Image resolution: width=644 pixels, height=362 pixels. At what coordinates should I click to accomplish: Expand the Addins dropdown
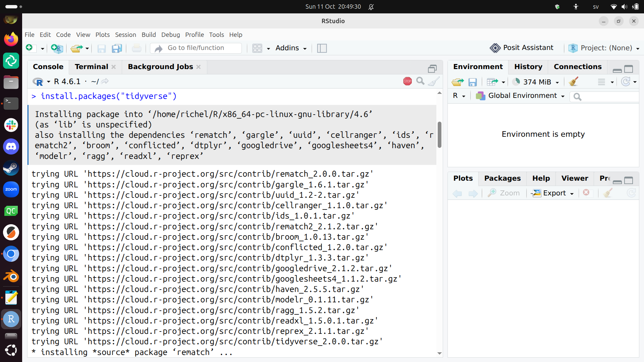coord(291,48)
